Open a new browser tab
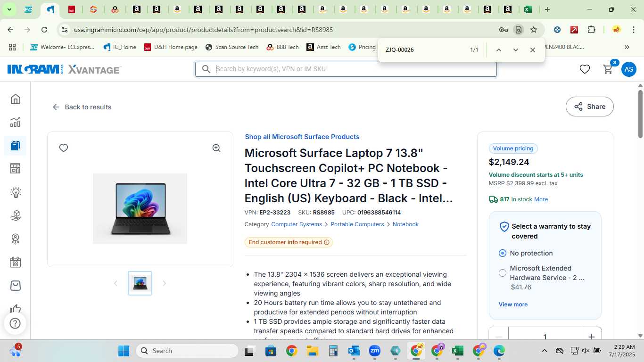The height and width of the screenshot is (362, 644). tap(547, 9)
